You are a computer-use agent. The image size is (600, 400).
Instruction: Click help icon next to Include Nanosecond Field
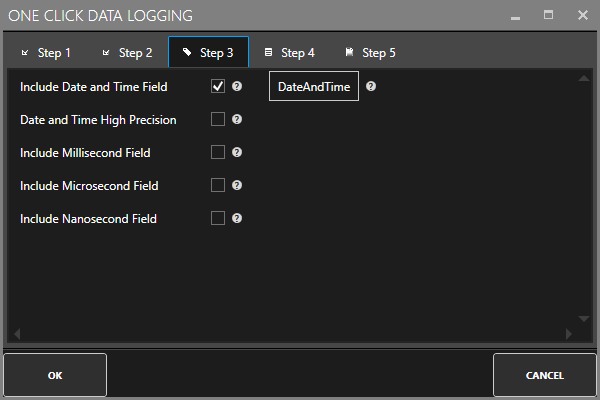point(237,218)
